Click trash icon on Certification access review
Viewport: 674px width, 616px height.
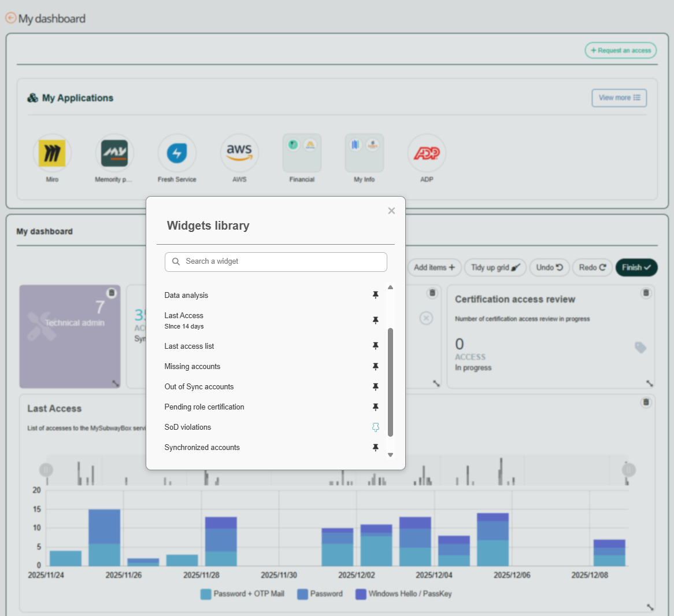pyautogui.click(x=646, y=293)
